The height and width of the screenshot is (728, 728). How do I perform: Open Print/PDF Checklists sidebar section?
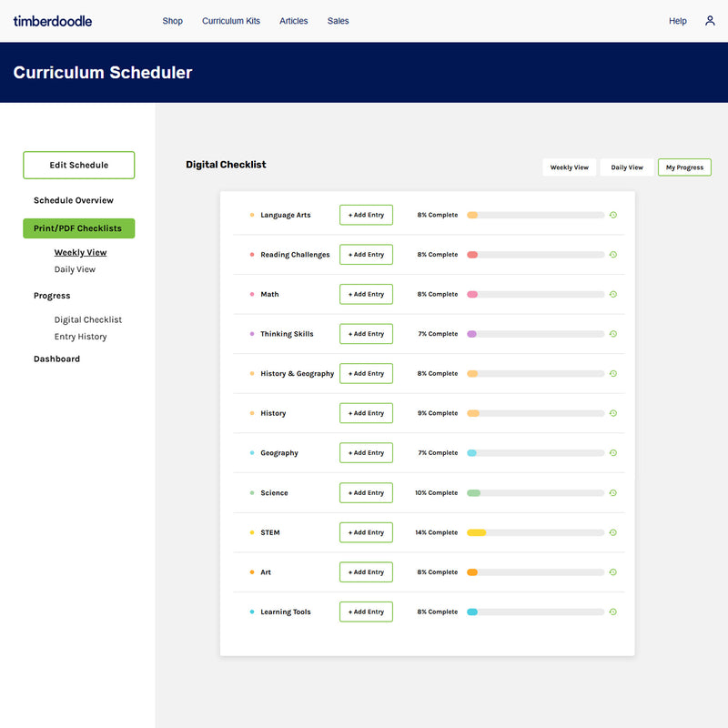[78, 228]
